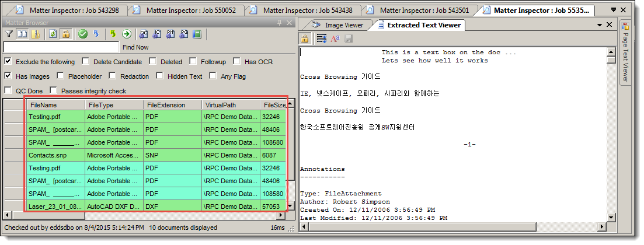This screenshot has width=644, height=245.
Task: Click the green curved arrow icon
Action: (113, 34)
